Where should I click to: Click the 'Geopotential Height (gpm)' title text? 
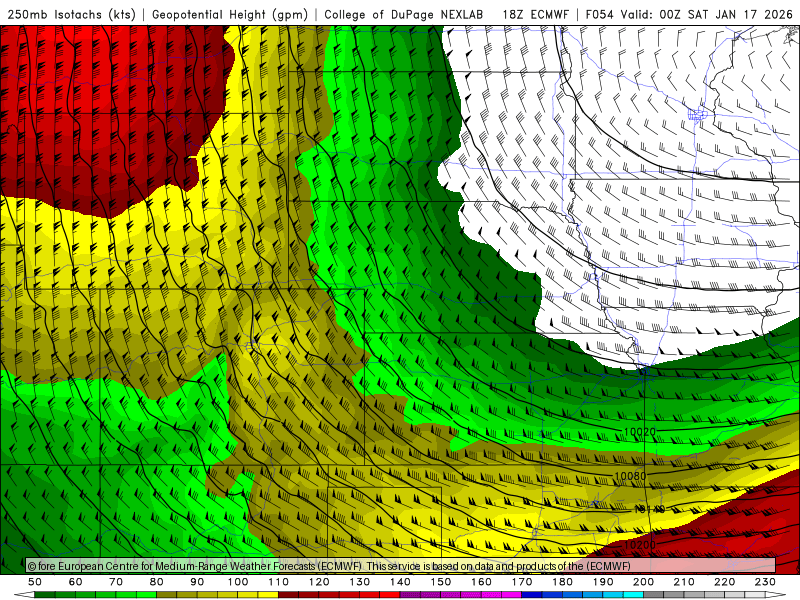[x=230, y=14]
